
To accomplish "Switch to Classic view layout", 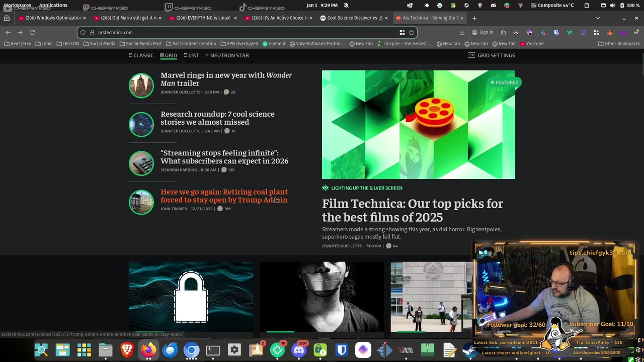I will 141,55.
